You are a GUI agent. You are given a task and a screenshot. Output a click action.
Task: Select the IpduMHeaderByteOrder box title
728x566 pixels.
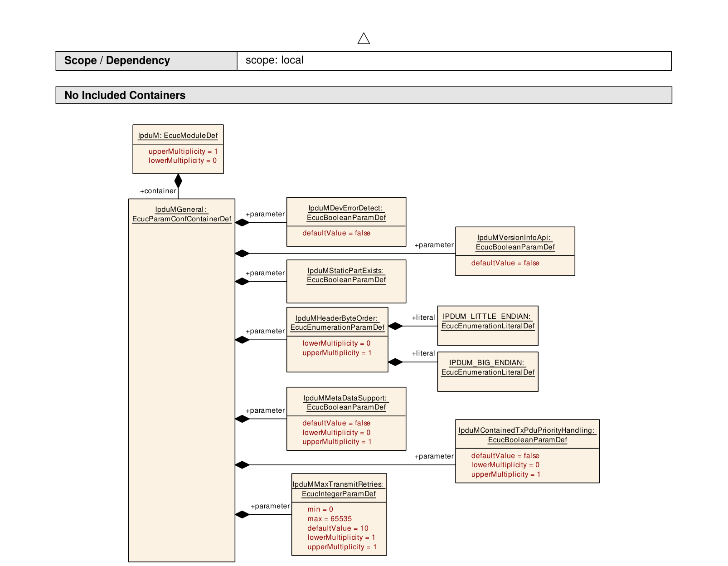click(337, 323)
